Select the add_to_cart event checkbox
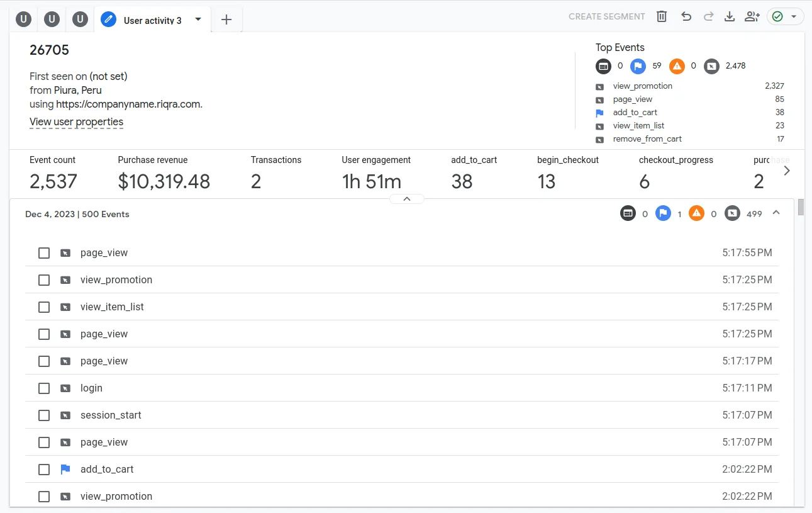Image resolution: width=812 pixels, height=513 pixels. pyautogui.click(x=44, y=470)
